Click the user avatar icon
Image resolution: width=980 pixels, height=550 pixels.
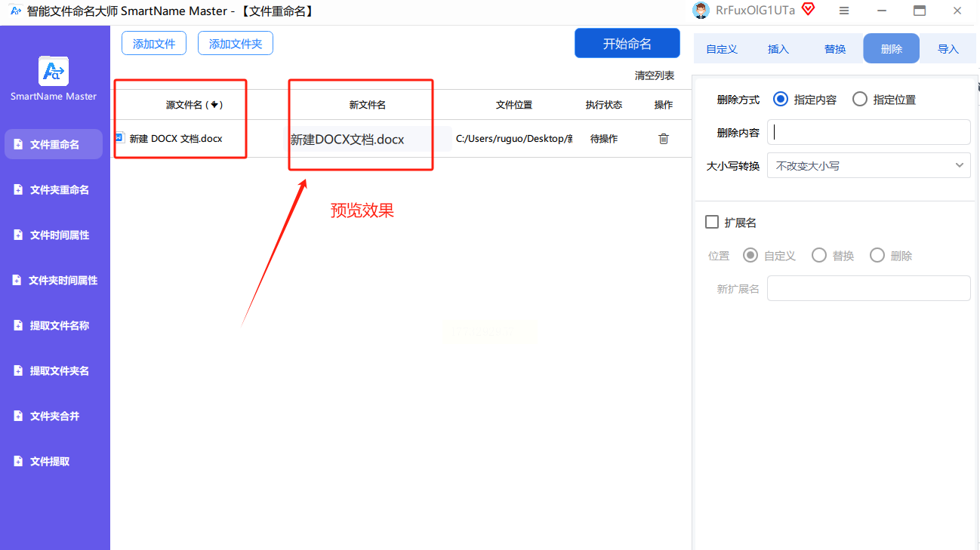coord(701,11)
